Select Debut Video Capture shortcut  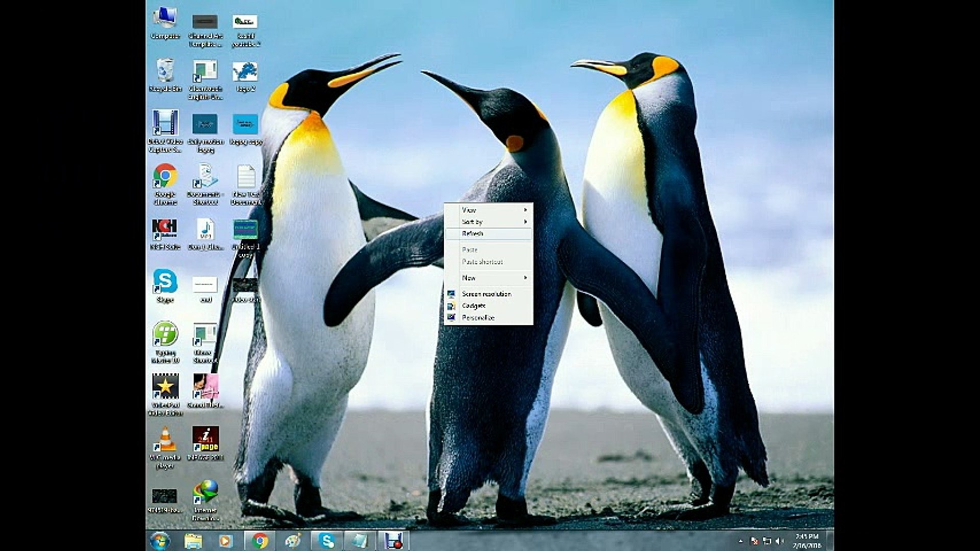coord(165,131)
